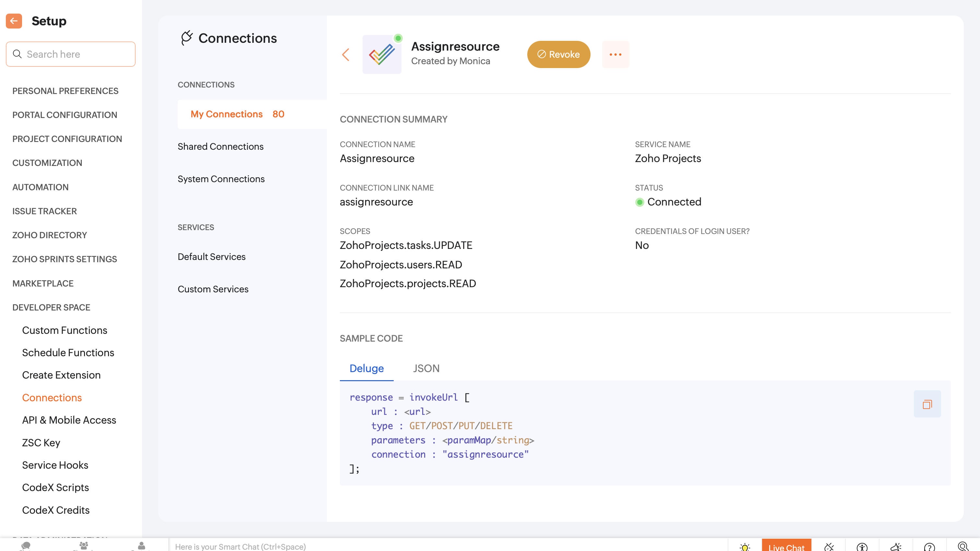Open the Chats icon in the bottom left

pos(26,546)
